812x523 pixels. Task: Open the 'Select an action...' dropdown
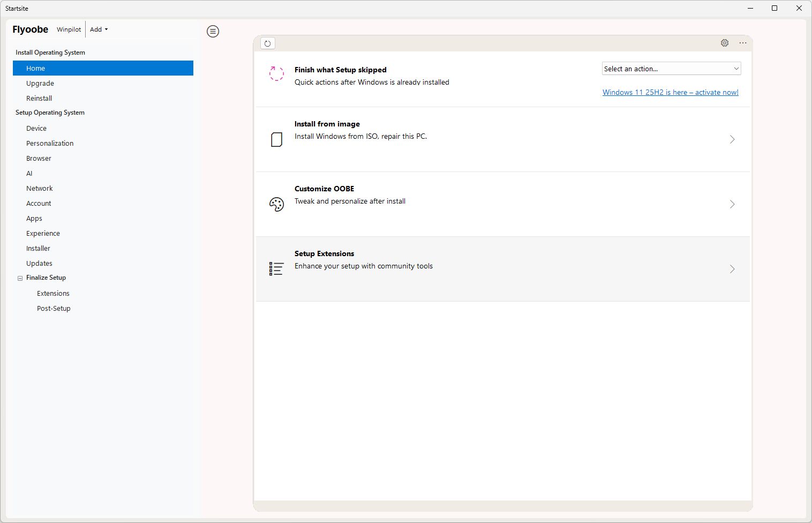(671, 69)
